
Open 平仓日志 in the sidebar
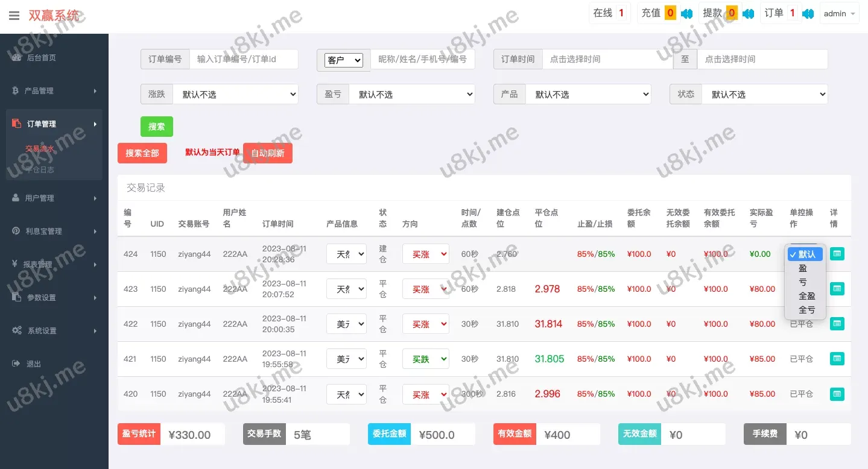[40, 170]
